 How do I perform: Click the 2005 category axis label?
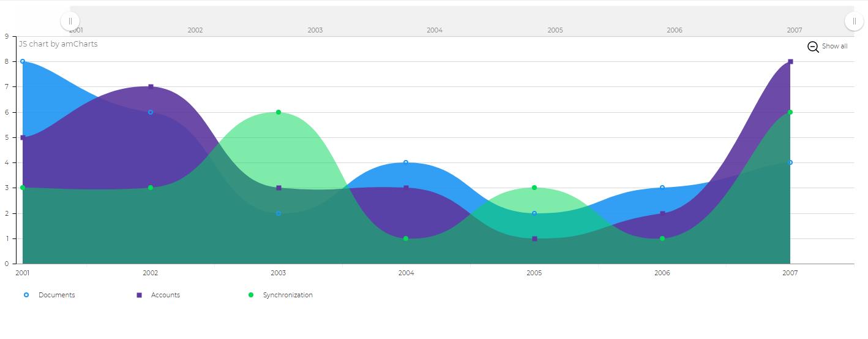[534, 273]
